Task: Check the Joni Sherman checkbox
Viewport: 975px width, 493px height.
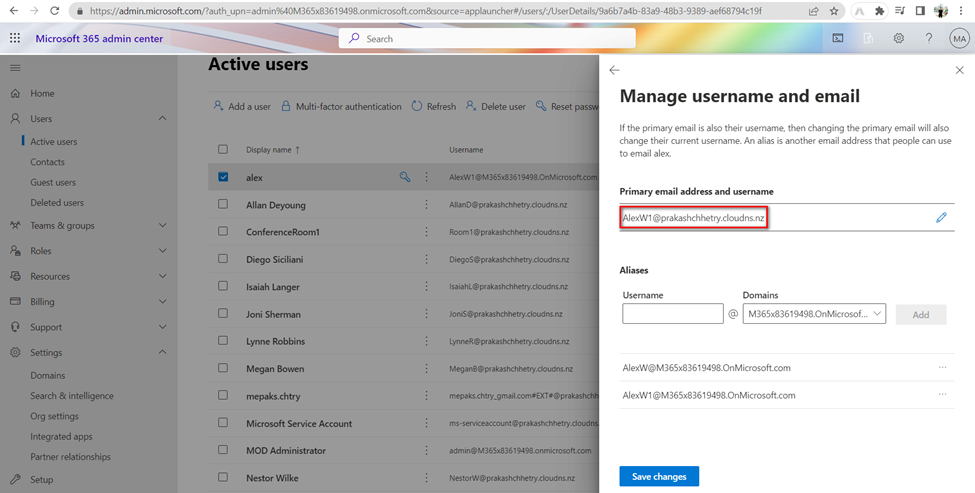Action: click(223, 313)
